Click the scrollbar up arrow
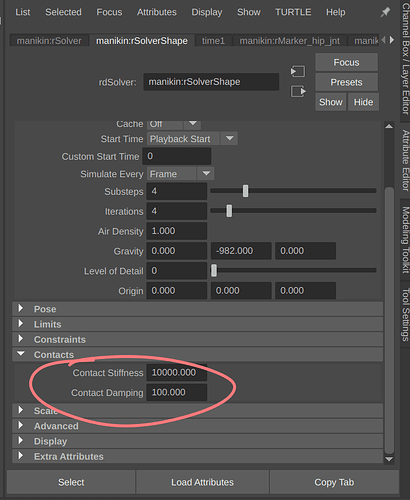The image size is (410, 500). [x=389, y=126]
